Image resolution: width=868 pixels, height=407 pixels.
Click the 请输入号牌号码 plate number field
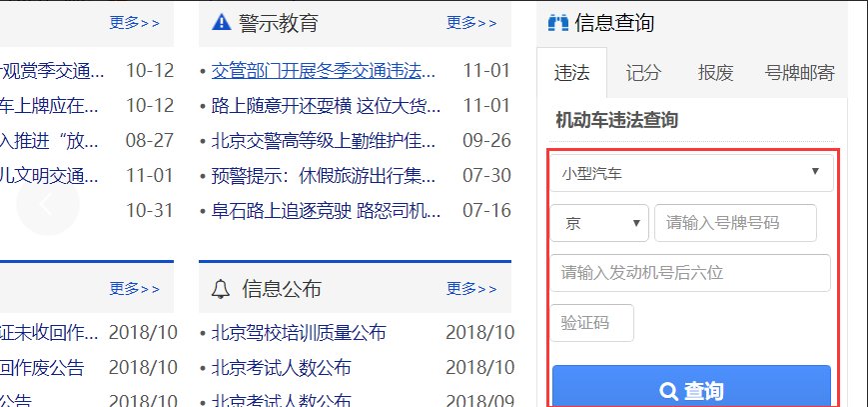[x=735, y=223]
